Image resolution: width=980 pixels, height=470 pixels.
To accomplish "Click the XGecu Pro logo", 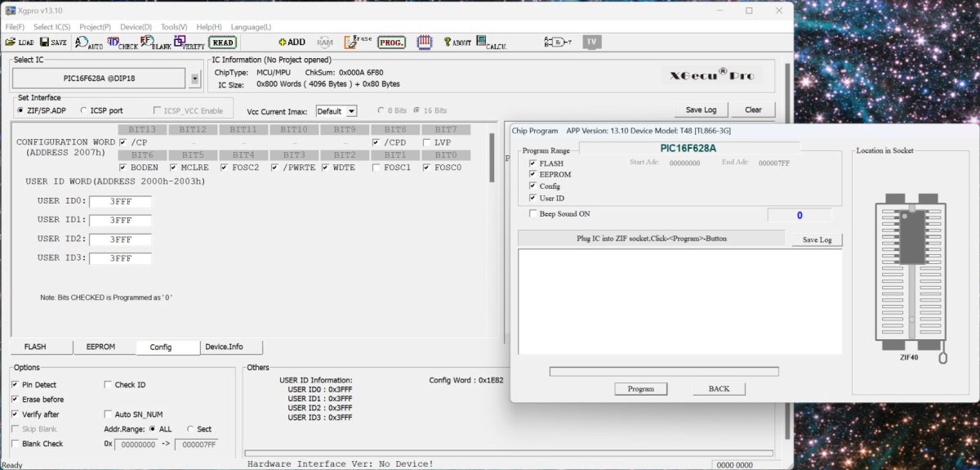I will pos(711,75).
